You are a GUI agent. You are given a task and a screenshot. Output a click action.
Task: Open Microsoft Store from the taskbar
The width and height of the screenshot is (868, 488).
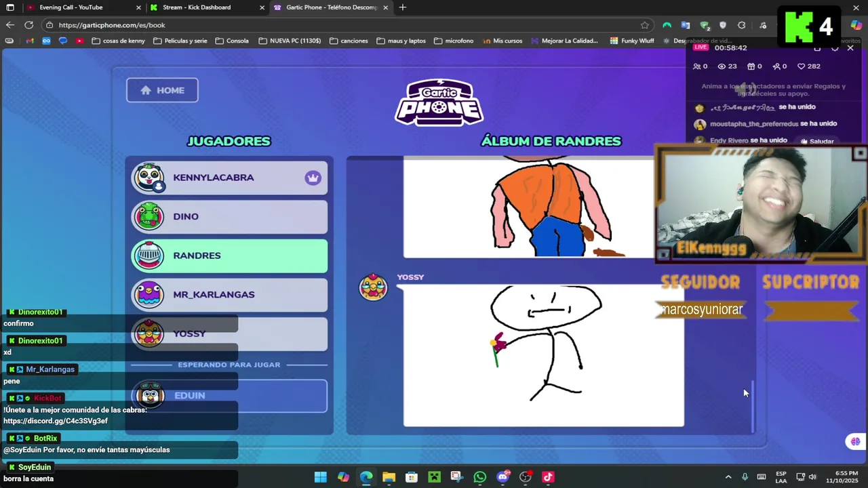(x=412, y=477)
